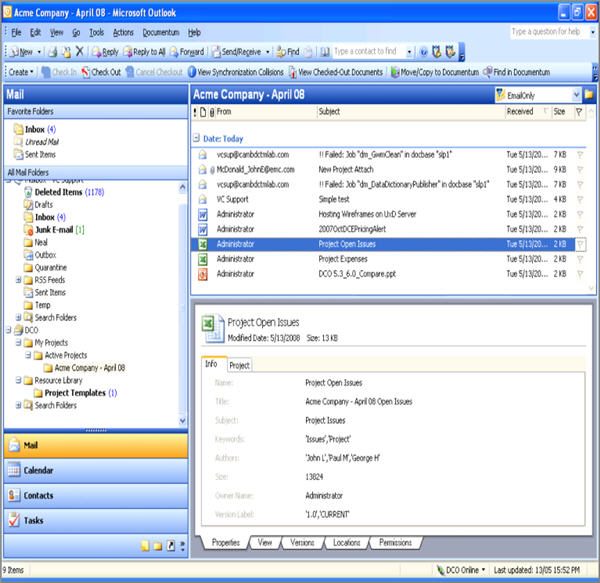The width and height of the screenshot is (600, 583).
Task: Click the Forward toolbar button
Action: click(x=187, y=52)
